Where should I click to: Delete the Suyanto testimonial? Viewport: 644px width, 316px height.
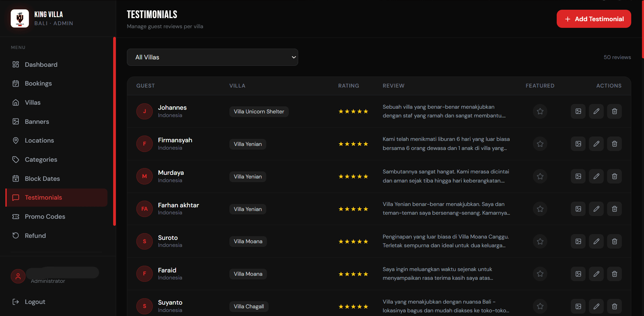pos(614,306)
